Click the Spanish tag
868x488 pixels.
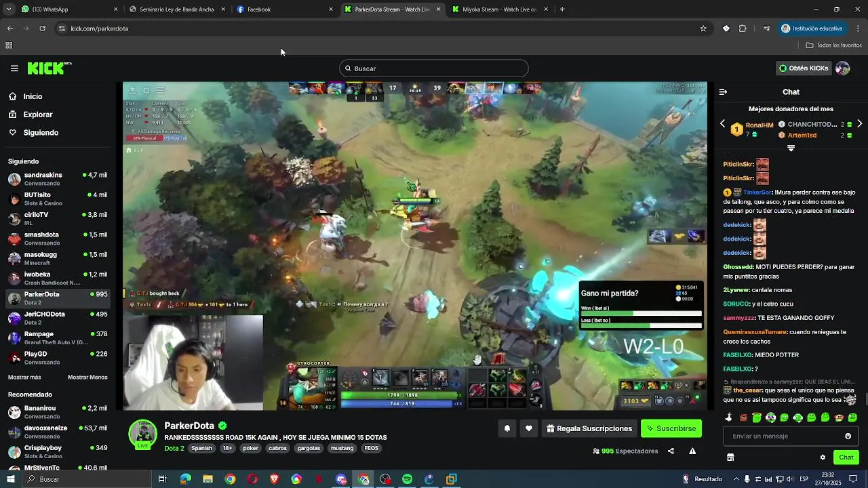[201, 448]
